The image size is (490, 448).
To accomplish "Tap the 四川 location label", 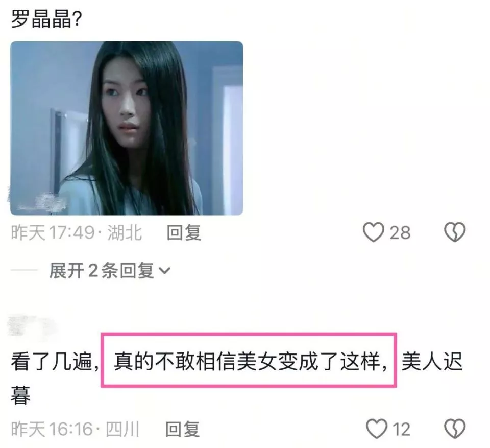I will click(x=122, y=429).
